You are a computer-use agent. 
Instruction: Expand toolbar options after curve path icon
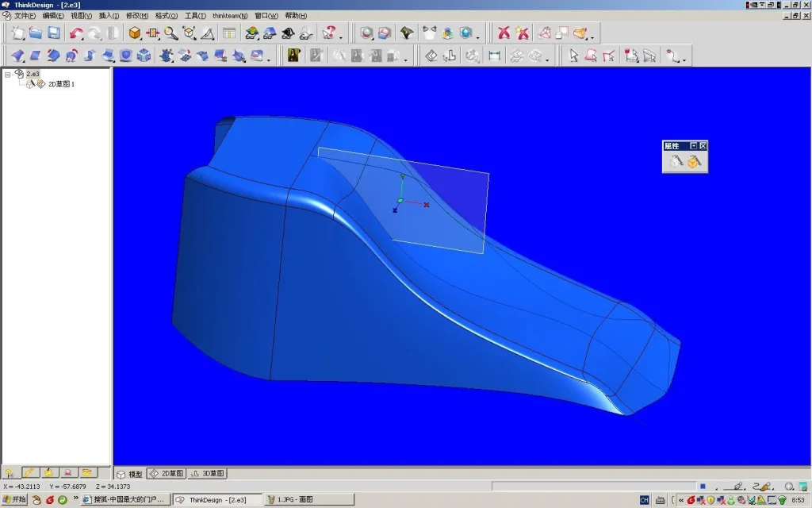pyautogui.click(x=684, y=60)
